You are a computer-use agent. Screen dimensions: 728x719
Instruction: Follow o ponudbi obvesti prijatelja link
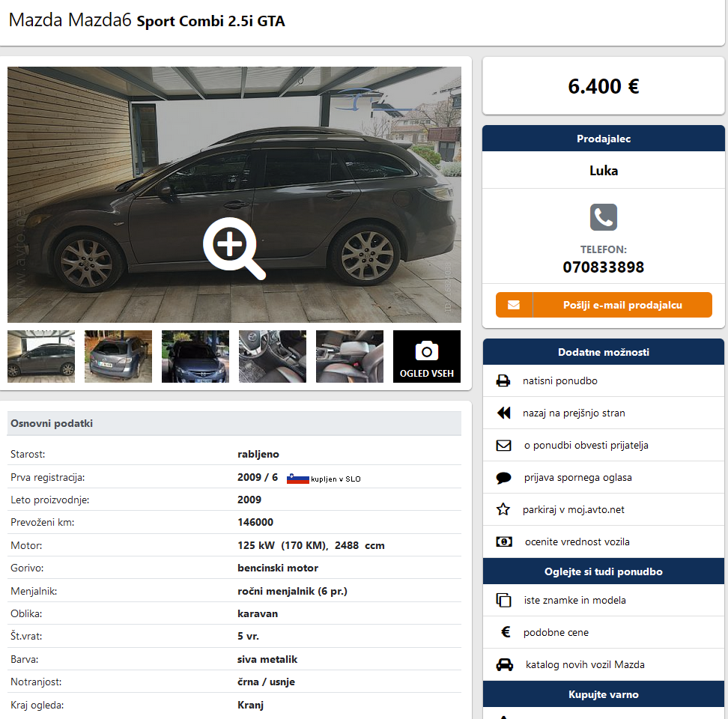click(x=586, y=445)
